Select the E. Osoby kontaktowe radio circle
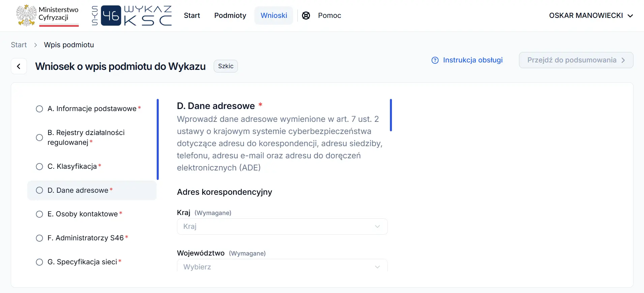 click(x=39, y=214)
